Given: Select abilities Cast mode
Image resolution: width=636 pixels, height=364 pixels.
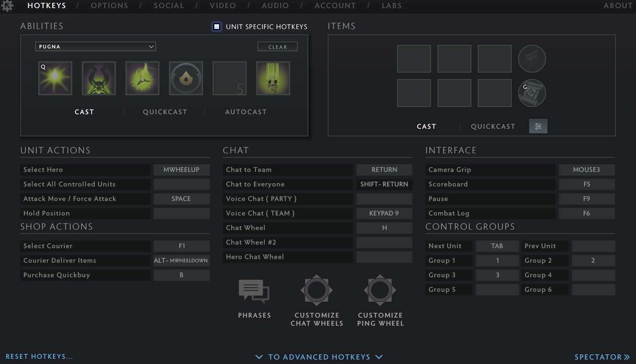Looking at the screenshot, I should click(x=84, y=112).
